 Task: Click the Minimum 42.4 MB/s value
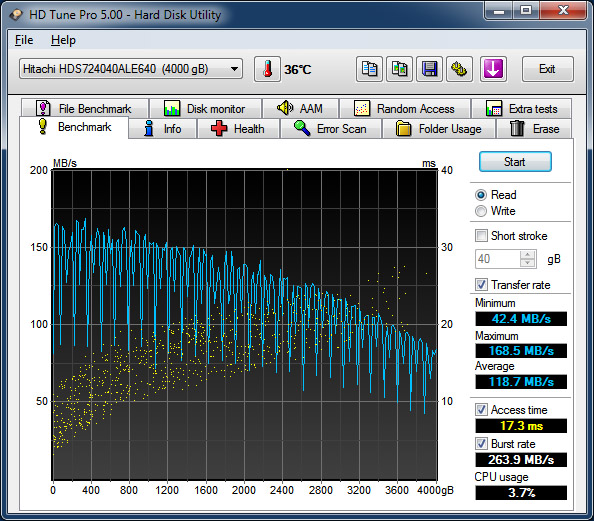[x=521, y=319]
